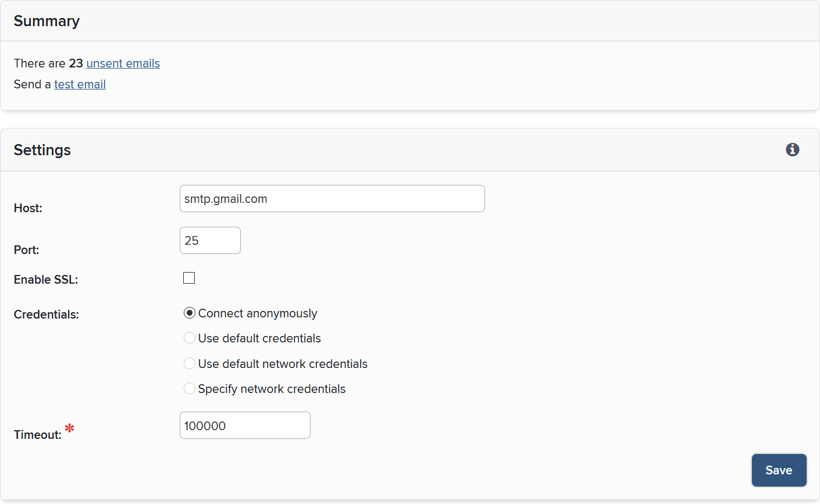Pick Specify network credentials option
The width and height of the screenshot is (820, 504).
pyautogui.click(x=190, y=389)
